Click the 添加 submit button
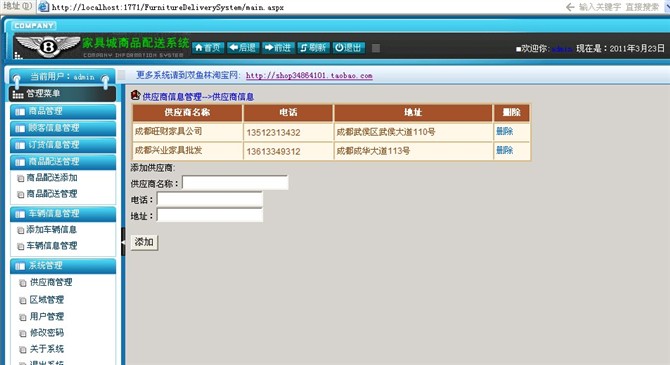This screenshot has width=670, height=365. click(144, 242)
